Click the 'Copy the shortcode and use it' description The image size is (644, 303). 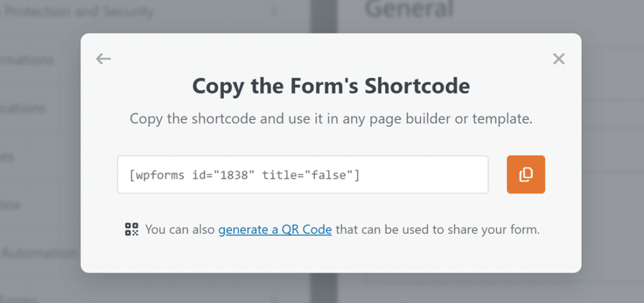(331, 119)
